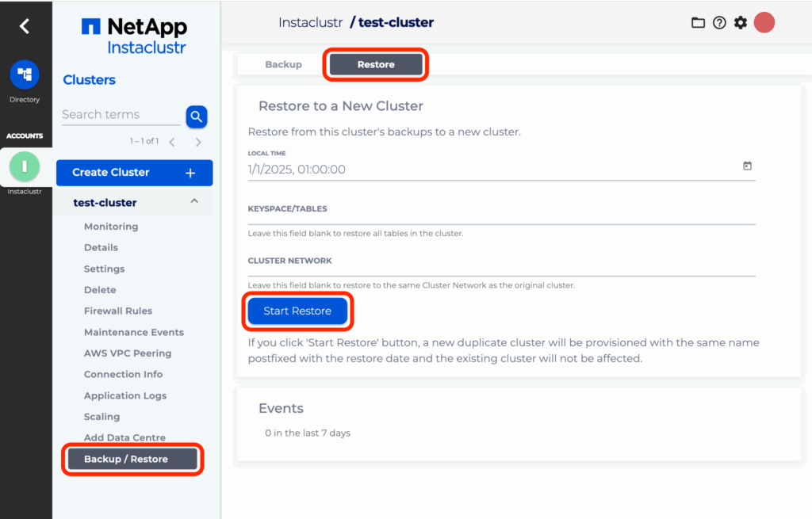Open Maintenance Events
Image resolution: width=812 pixels, height=519 pixels.
[133, 332]
